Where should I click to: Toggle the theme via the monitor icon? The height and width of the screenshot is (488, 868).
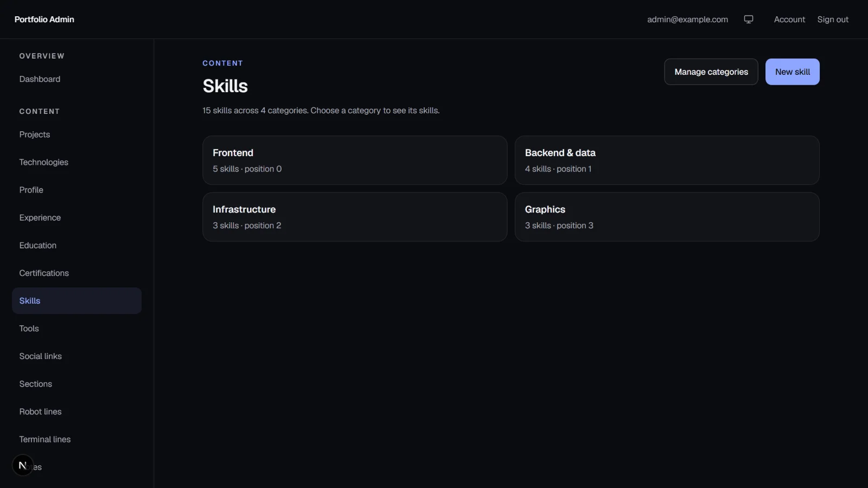coord(749,20)
